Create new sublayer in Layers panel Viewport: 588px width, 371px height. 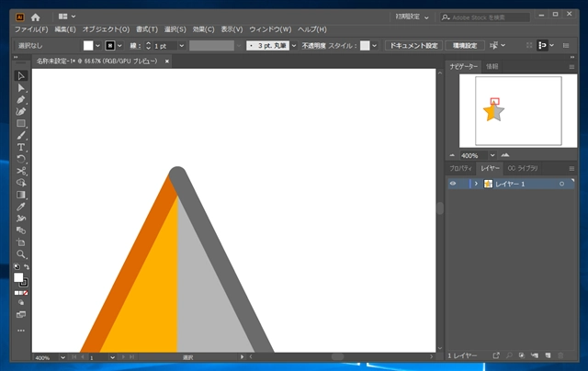[535, 355]
